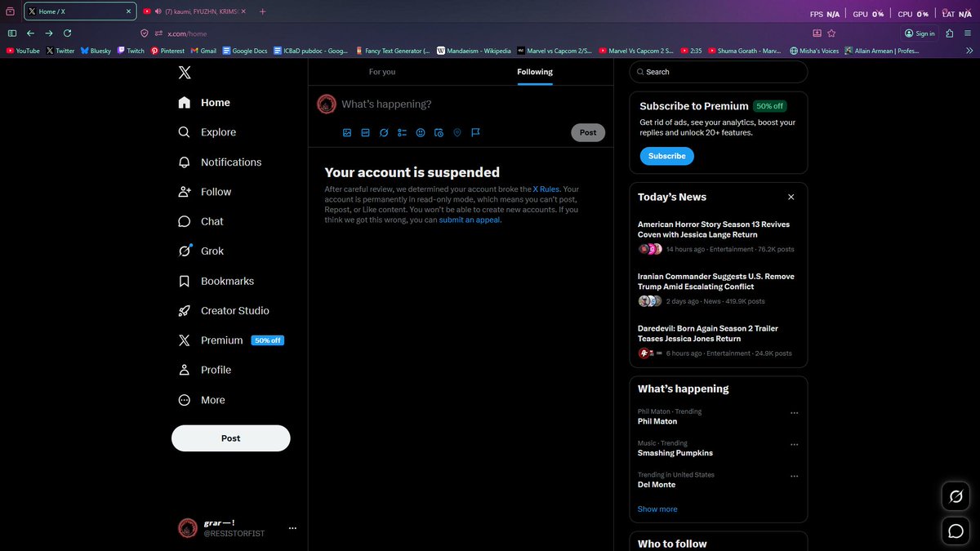Expand the hidden bookmarks overflow chevron
The height and width of the screenshot is (551, 980).
(x=969, y=51)
